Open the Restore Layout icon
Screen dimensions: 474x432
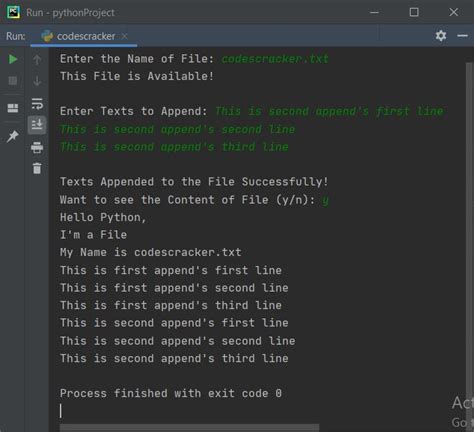[x=13, y=108]
